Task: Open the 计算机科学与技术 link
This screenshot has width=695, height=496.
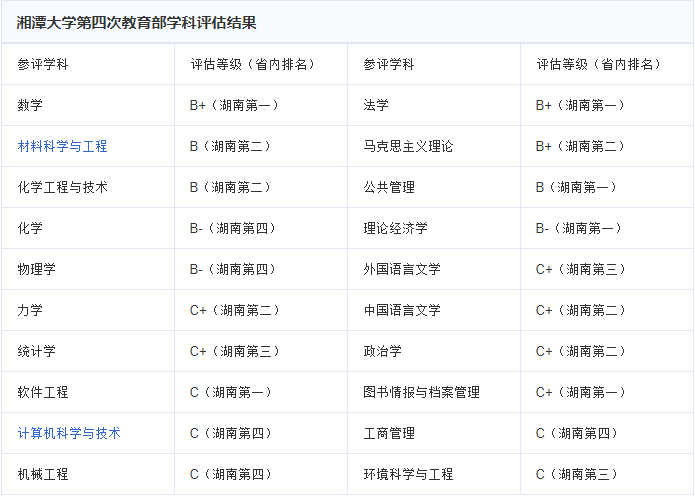Action: click(x=69, y=433)
